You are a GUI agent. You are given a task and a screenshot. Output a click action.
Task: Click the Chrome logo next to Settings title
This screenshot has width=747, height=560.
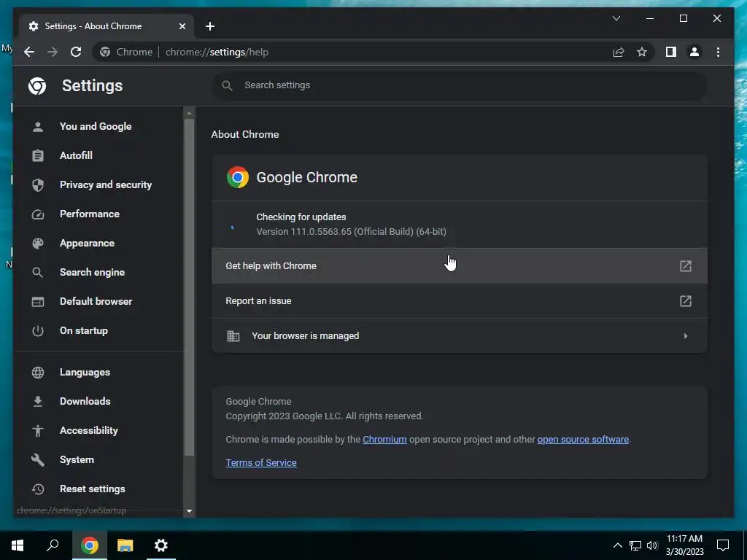(37, 86)
